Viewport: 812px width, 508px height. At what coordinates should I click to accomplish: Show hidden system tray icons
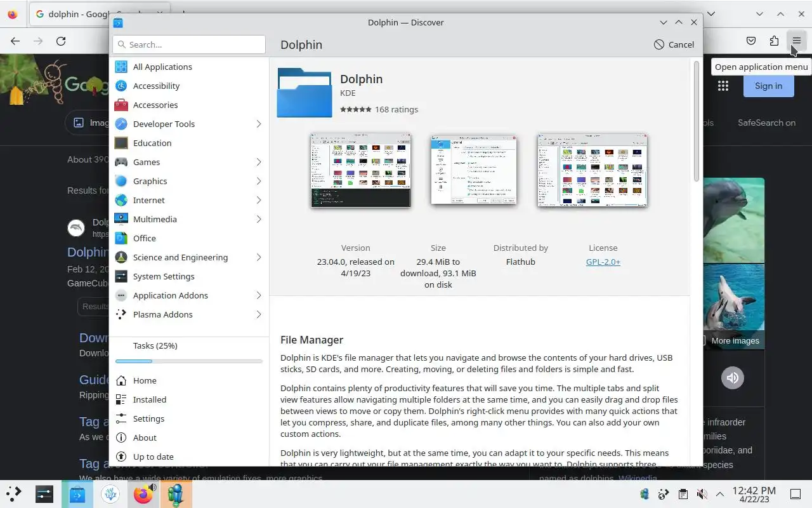pos(720,494)
